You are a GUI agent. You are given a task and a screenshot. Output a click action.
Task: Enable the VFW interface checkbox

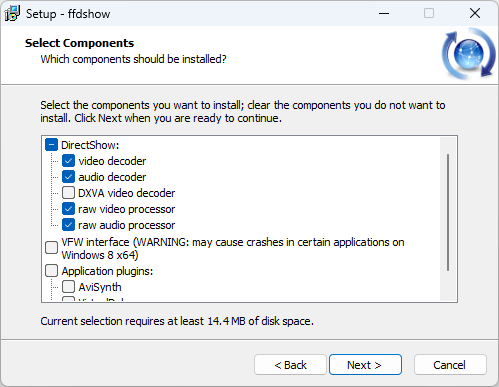[x=51, y=248]
